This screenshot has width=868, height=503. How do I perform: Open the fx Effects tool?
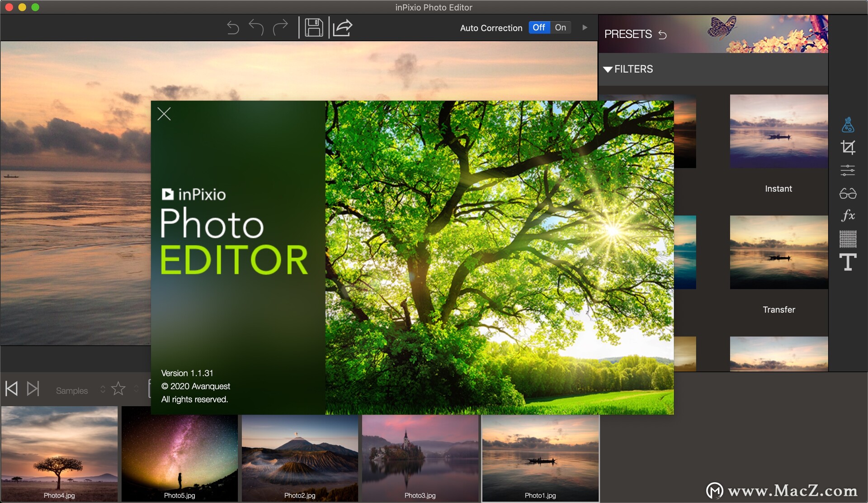pos(848,215)
